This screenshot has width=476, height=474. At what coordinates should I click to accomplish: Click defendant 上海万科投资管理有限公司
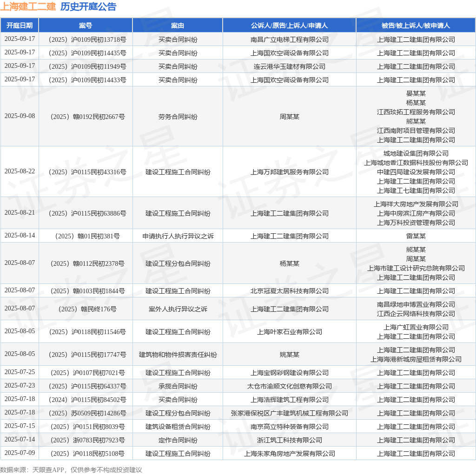[x=416, y=223]
